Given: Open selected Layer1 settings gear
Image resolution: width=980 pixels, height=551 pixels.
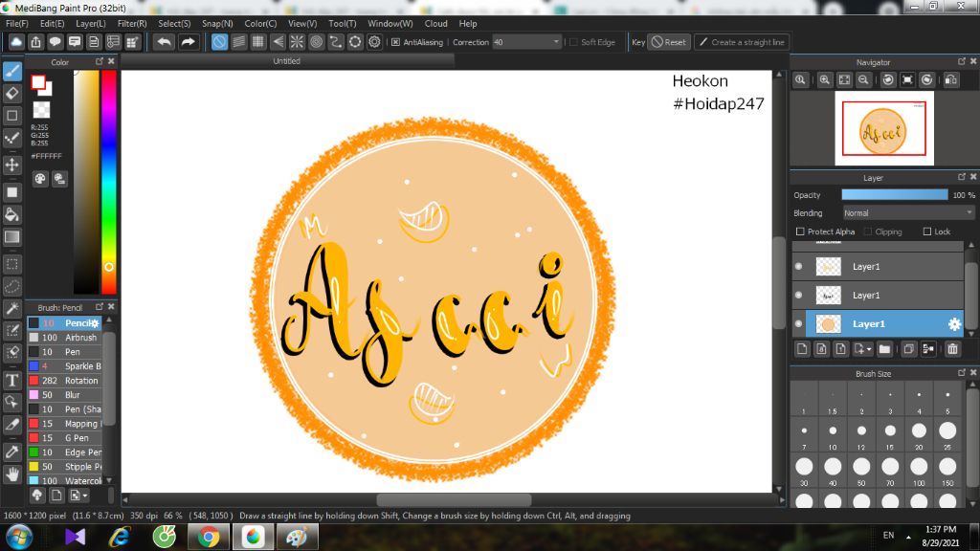Looking at the screenshot, I should (954, 323).
